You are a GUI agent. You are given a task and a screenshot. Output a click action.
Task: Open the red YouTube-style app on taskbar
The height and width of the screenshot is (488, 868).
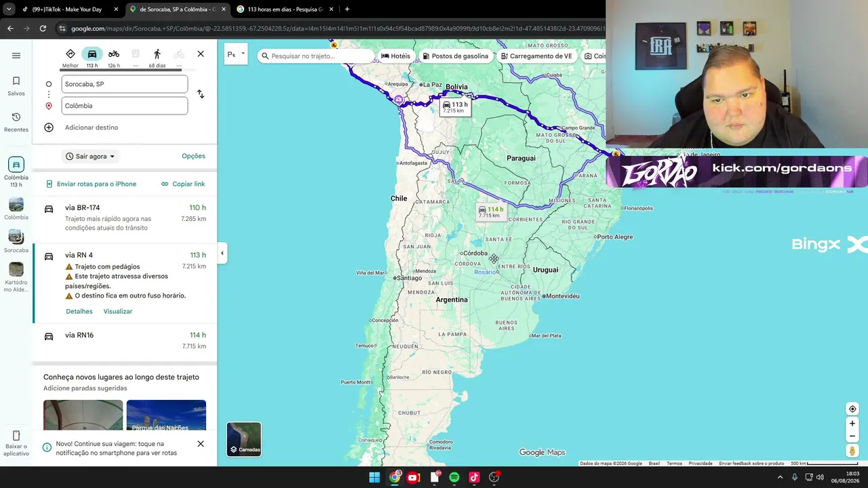click(413, 477)
